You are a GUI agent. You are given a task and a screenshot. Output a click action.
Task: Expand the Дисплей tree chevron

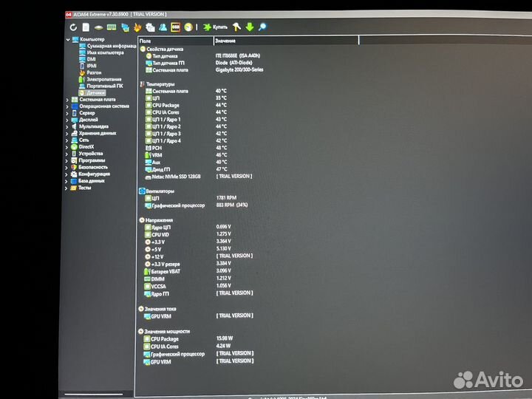pyautogui.click(x=66, y=120)
